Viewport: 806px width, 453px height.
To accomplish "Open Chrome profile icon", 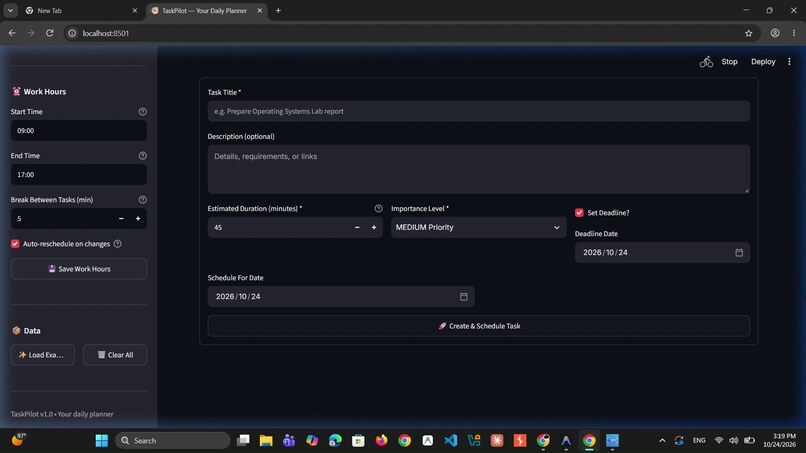I will coord(775,33).
